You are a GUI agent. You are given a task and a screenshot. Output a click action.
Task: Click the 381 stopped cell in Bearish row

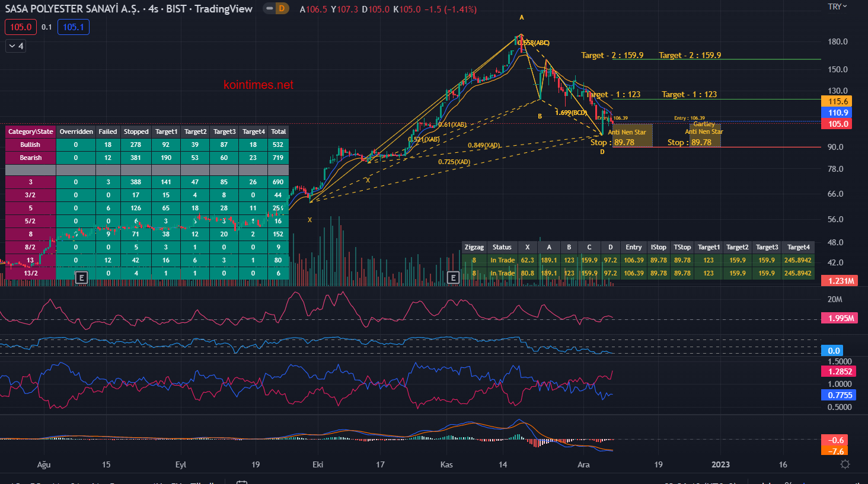(x=136, y=158)
